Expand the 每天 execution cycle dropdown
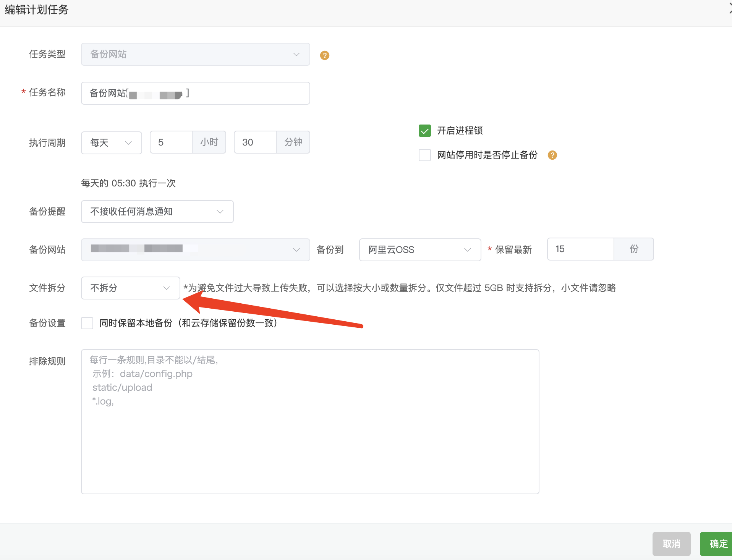The width and height of the screenshot is (732, 560). (x=112, y=143)
